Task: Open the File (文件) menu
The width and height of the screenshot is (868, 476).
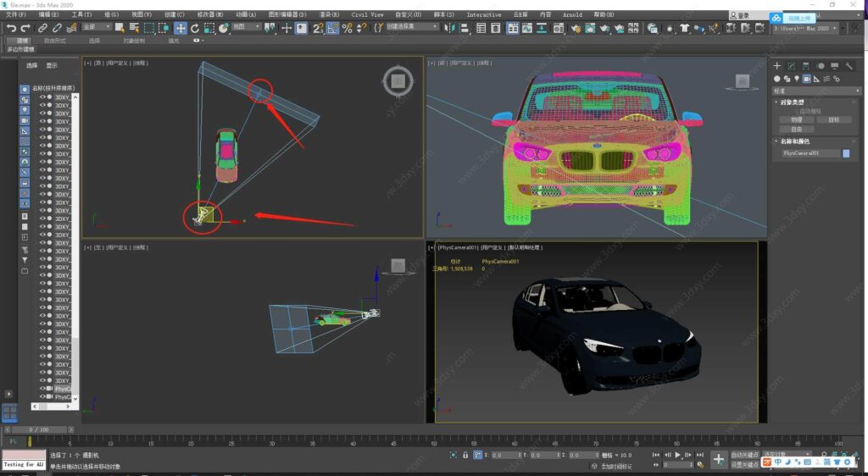Action: pyautogui.click(x=15, y=14)
